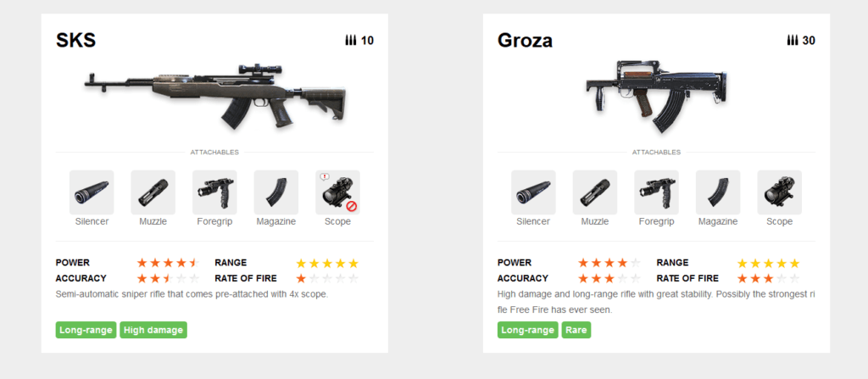The image size is (868, 379).
Task: Click the Groza Magazine attachment icon
Action: pos(718,192)
